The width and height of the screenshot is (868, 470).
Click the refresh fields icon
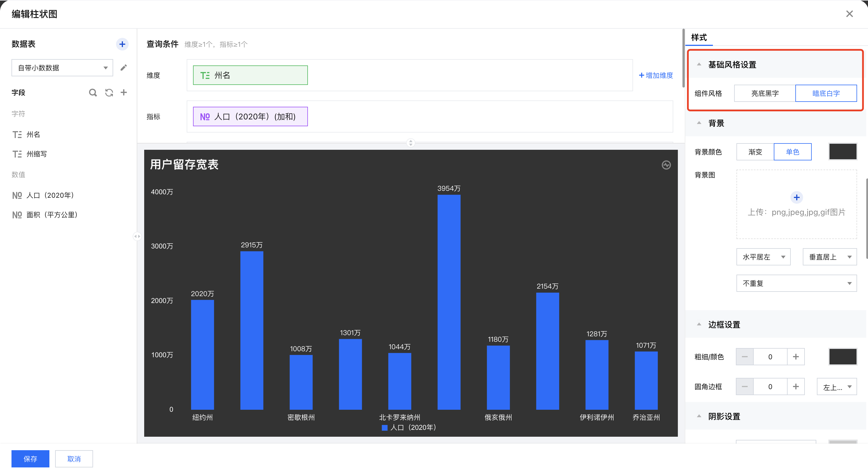click(x=109, y=93)
